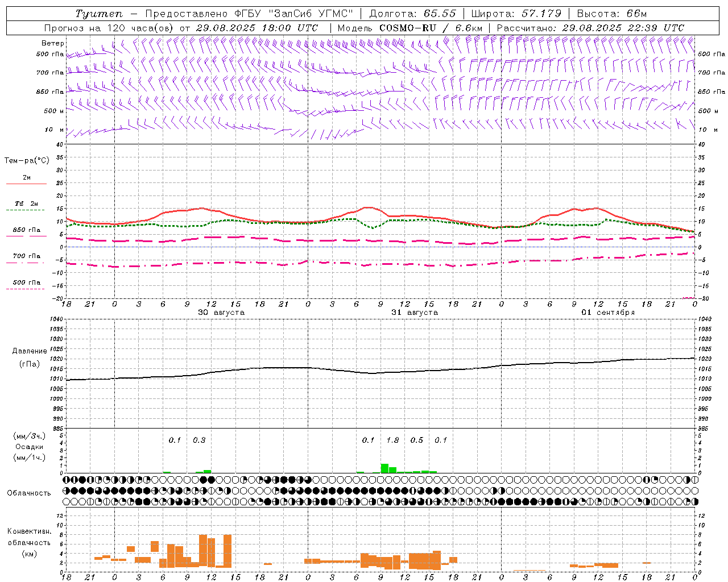Image resolution: width=728 pixels, height=582 pixels.
Task: Click the "Ветер" wind panel label
Action: click(x=53, y=43)
